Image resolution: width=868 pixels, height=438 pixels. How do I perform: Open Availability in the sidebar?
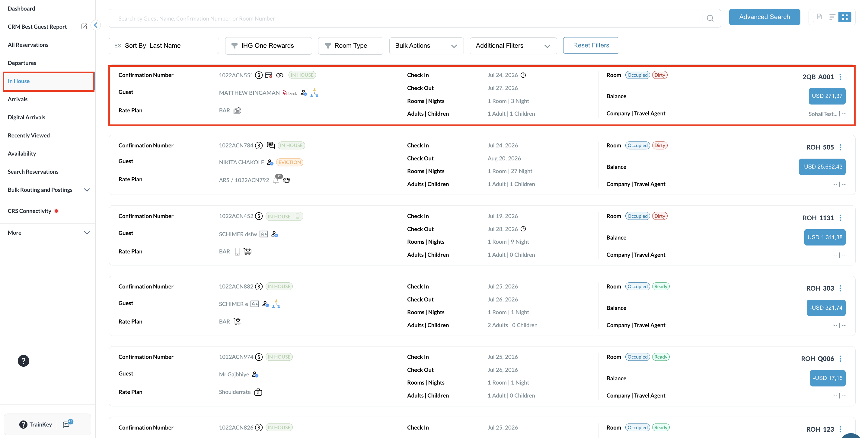click(x=22, y=154)
